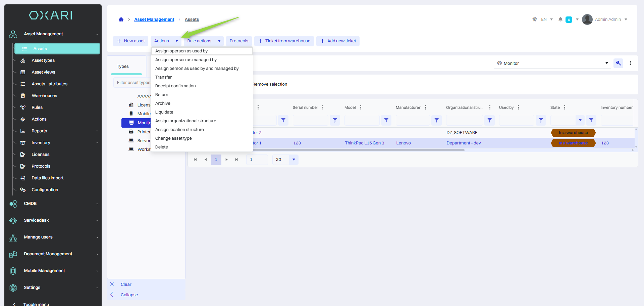Click the wrench view settings icon
Viewport: 644px width, 306px height.
[618, 63]
